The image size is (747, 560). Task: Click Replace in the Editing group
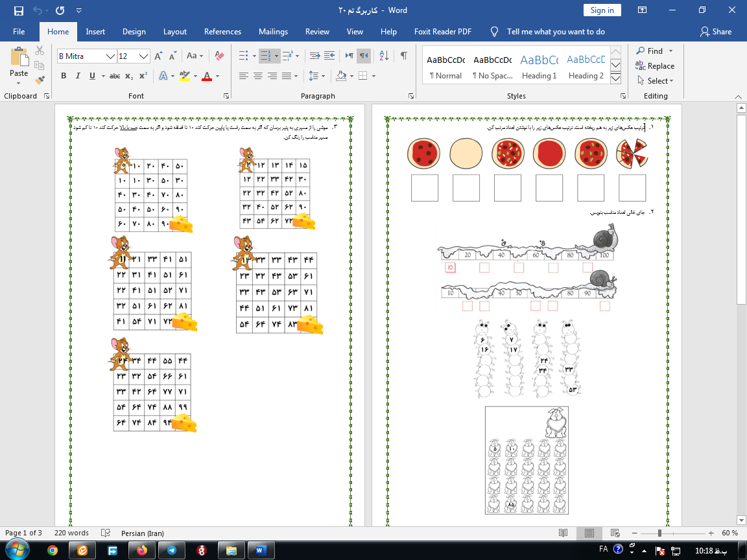point(655,66)
